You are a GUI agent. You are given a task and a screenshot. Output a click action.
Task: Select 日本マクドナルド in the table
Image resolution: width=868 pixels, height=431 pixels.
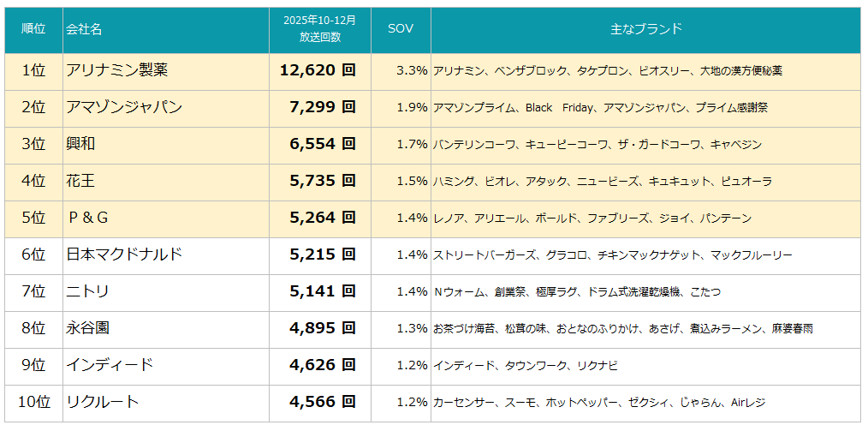tap(124, 254)
